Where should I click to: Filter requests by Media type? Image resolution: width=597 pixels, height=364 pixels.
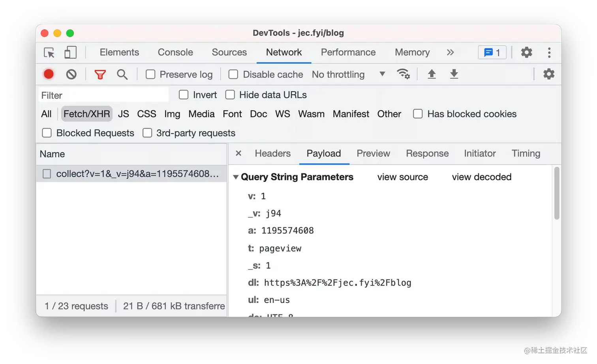pos(201,114)
